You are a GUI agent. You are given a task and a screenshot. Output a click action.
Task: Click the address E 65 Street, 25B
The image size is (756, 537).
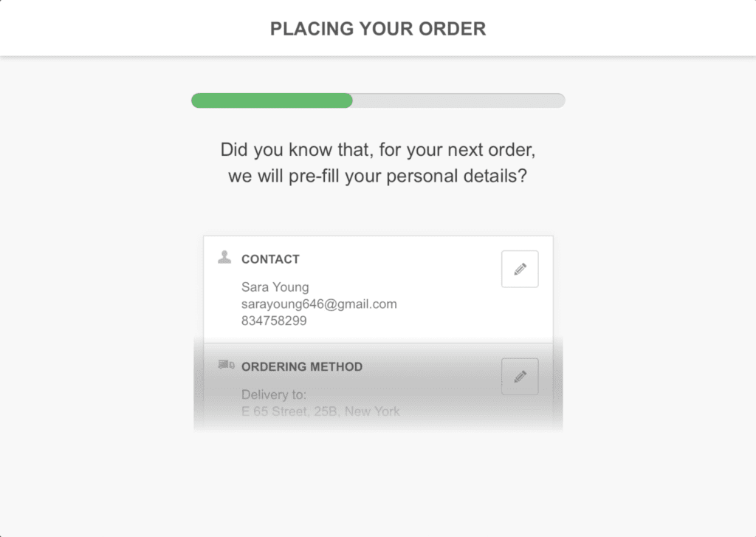[289, 411]
